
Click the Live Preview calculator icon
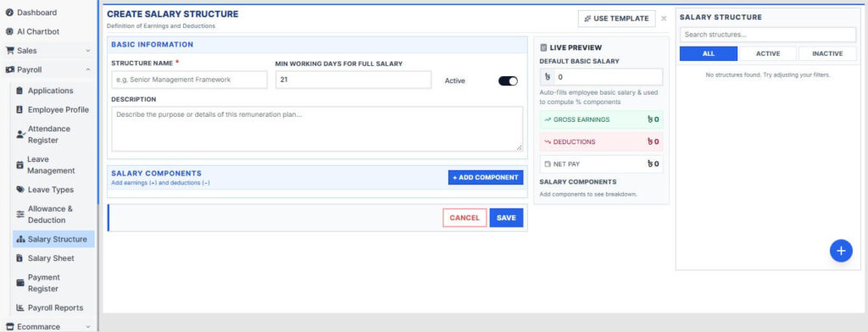(x=543, y=47)
